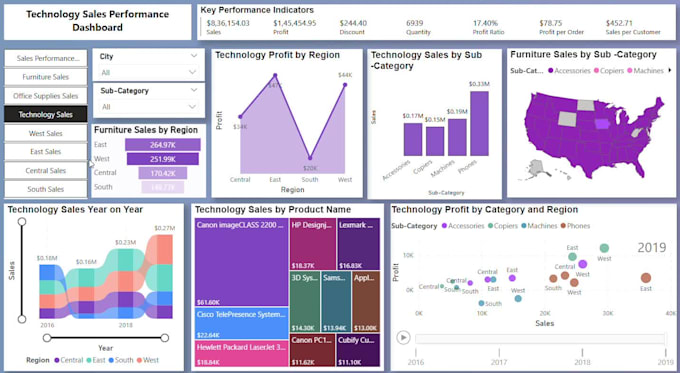
Task: Select the Copiers bar at $0.15M
Action: click(435, 141)
